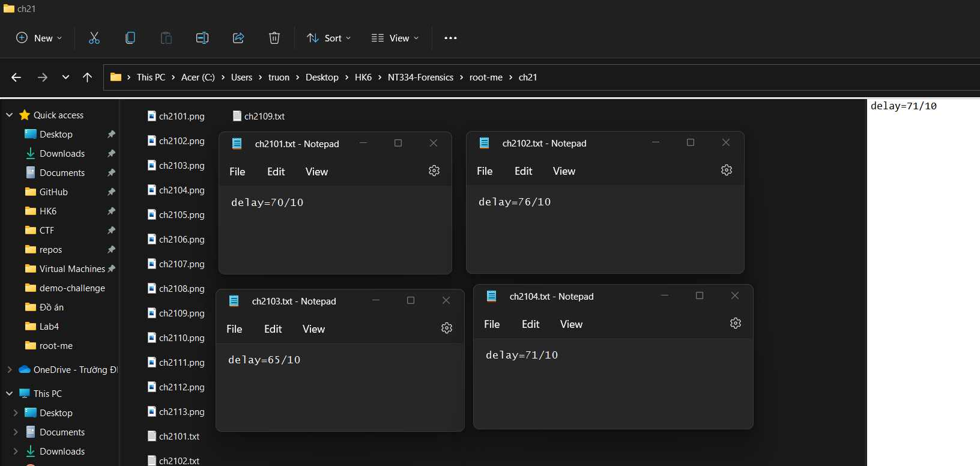
Task: Open settings gear in ch2104.txt Notepad
Action: (x=736, y=323)
